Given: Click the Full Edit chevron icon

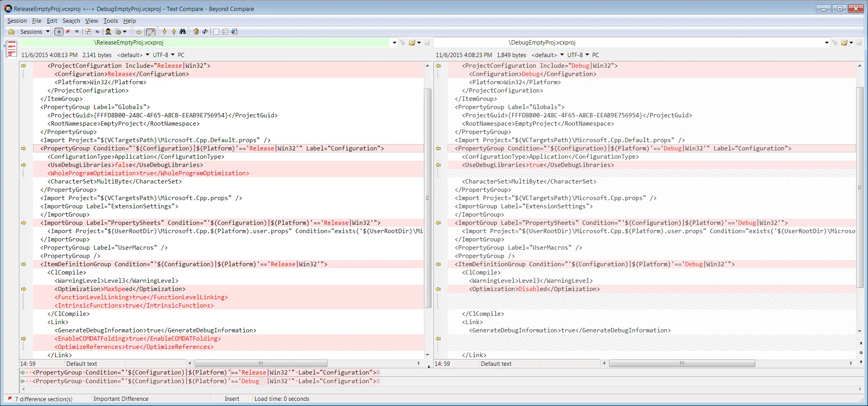Looking at the screenshot, I should [216, 32].
